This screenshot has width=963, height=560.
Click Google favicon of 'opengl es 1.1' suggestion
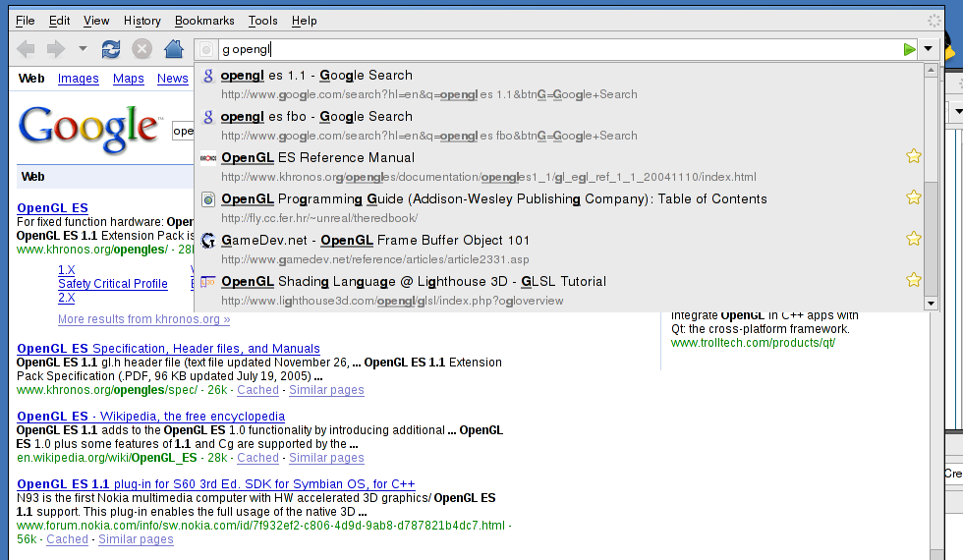pos(208,76)
